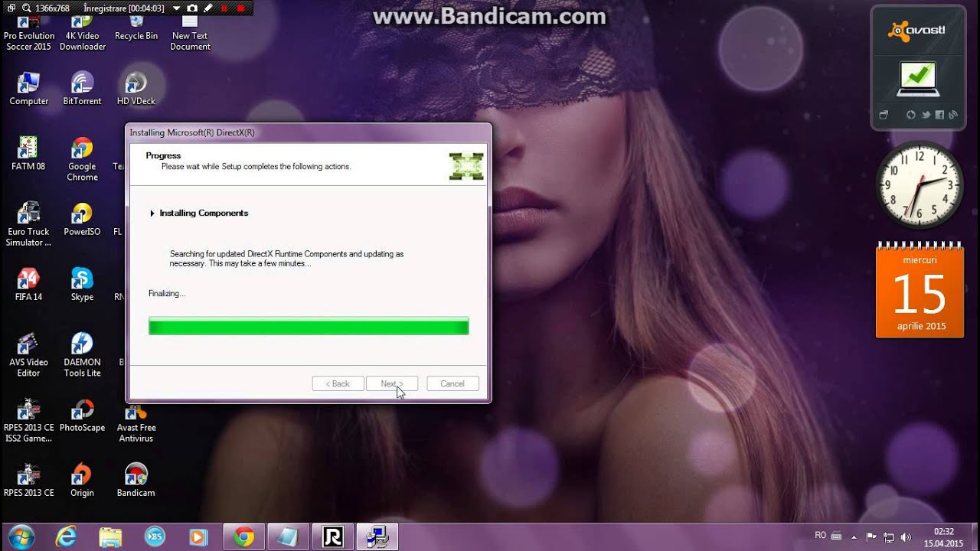Click the Action Center flag icon
980x551 pixels.
pyautogui.click(x=871, y=537)
